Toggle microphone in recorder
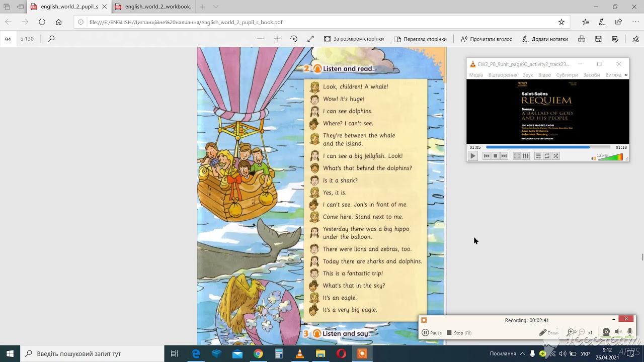644x362 pixels. (629, 332)
